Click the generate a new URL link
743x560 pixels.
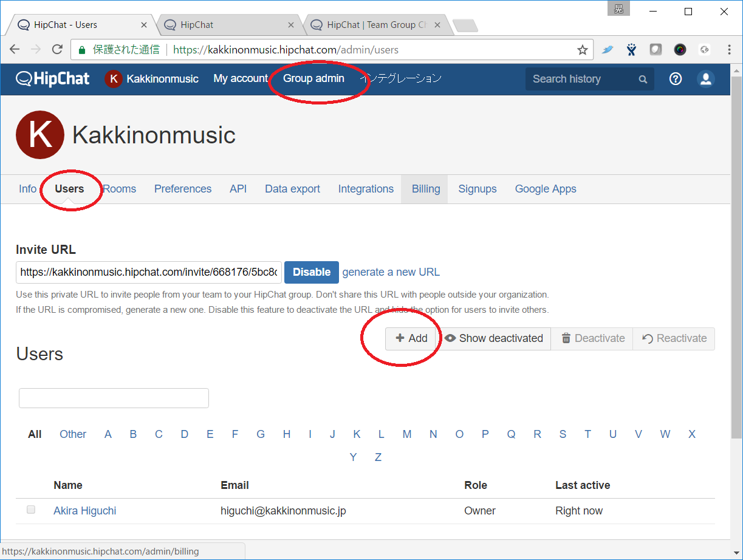coord(391,272)
